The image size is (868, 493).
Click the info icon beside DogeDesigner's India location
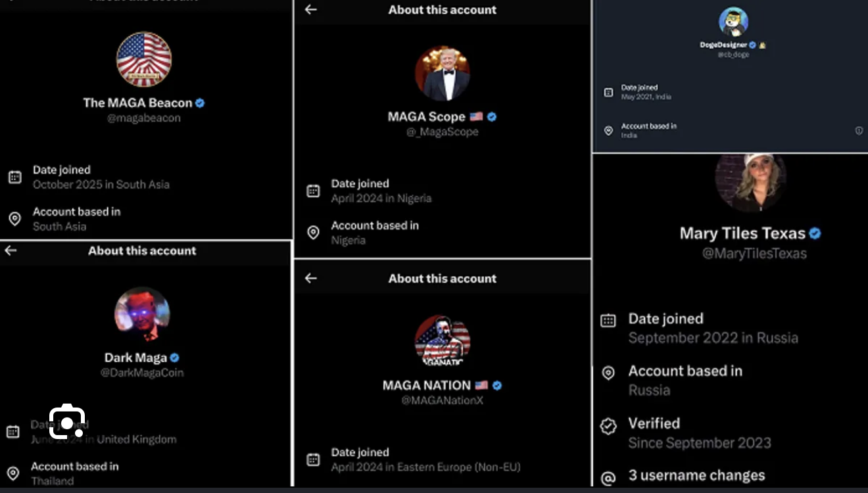[859, 131]
